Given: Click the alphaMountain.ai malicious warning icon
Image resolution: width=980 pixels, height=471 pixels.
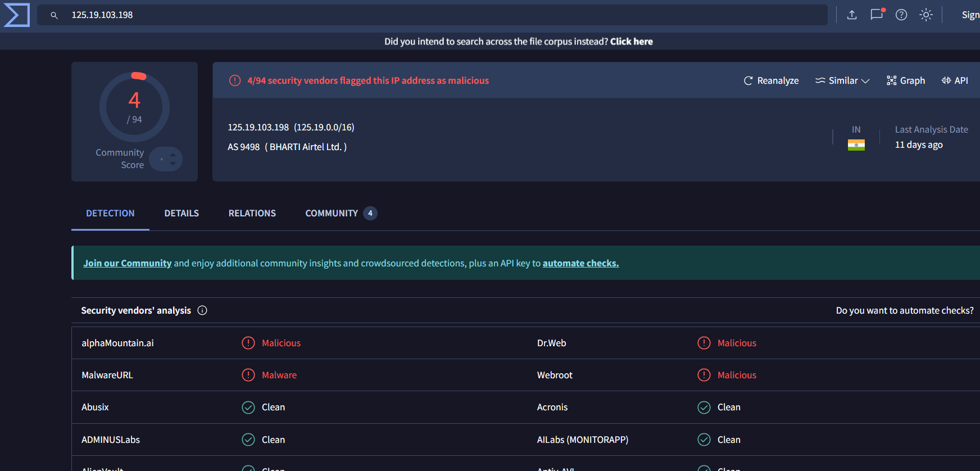Looking at the screenshot, I should pyautogui.click(x=248, y=343).
